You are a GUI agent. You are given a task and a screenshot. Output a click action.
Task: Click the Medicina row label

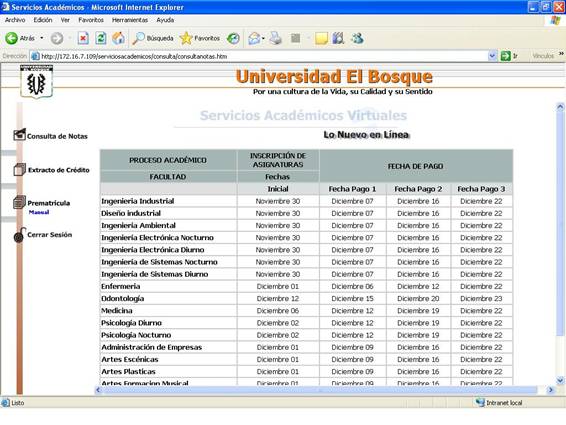(117, 311)
